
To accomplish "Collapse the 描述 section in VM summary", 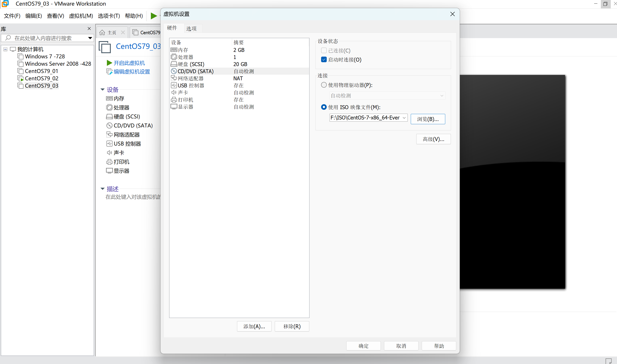I will point(103,189).
